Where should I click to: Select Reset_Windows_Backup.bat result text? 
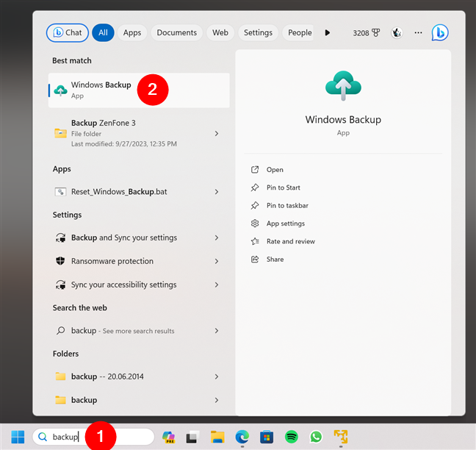(x=119, y=192)
